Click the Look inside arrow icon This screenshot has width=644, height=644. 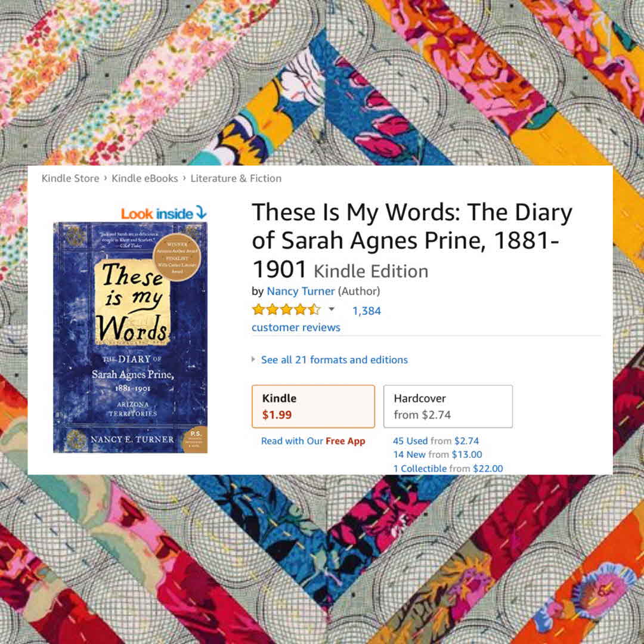point(201,212)
